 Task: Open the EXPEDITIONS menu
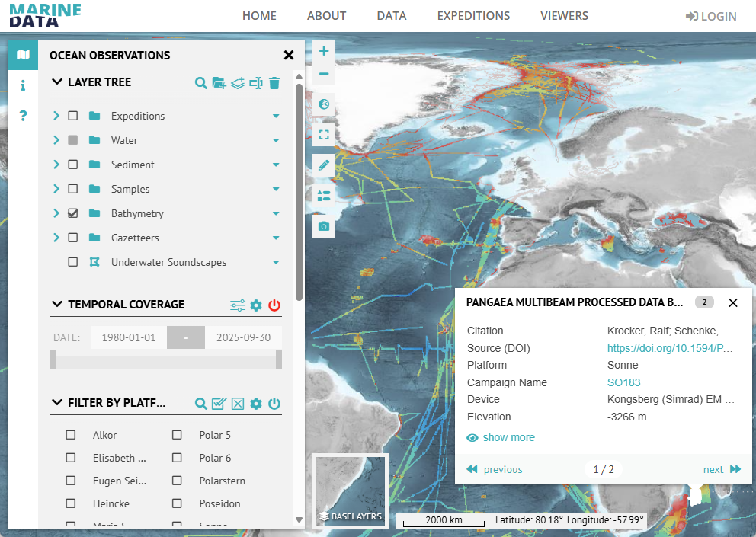click(473, 16)
